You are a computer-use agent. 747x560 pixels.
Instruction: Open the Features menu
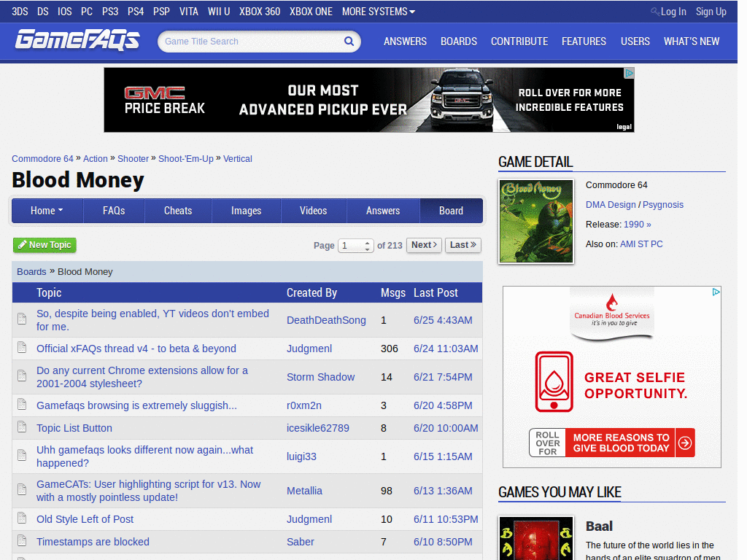(x=584, y=42)
